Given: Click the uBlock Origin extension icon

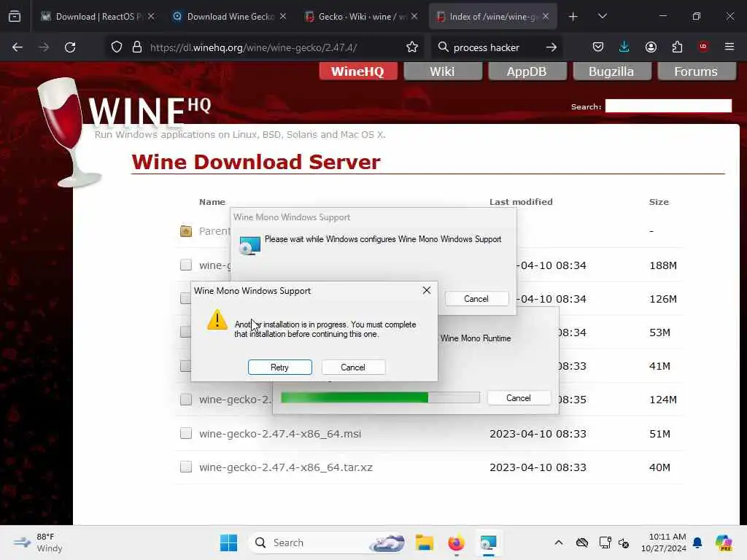Looking at the screenshot, I should click(x=703, y=47).
